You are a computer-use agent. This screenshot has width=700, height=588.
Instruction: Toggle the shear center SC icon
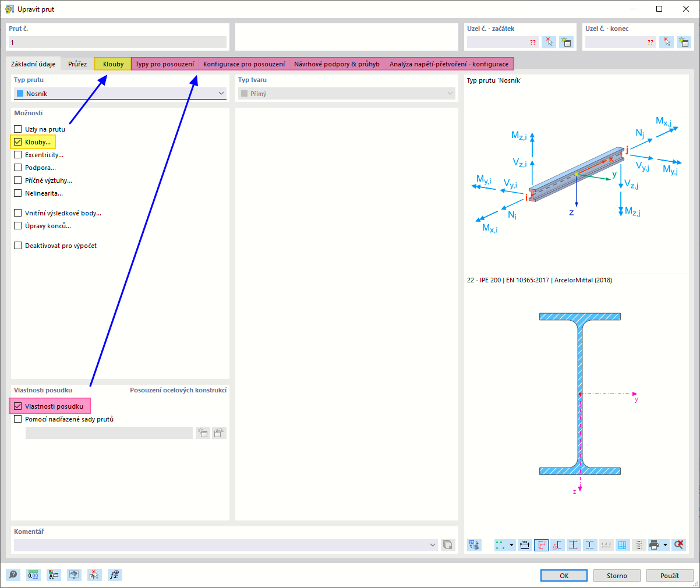[x=557, y=545]
